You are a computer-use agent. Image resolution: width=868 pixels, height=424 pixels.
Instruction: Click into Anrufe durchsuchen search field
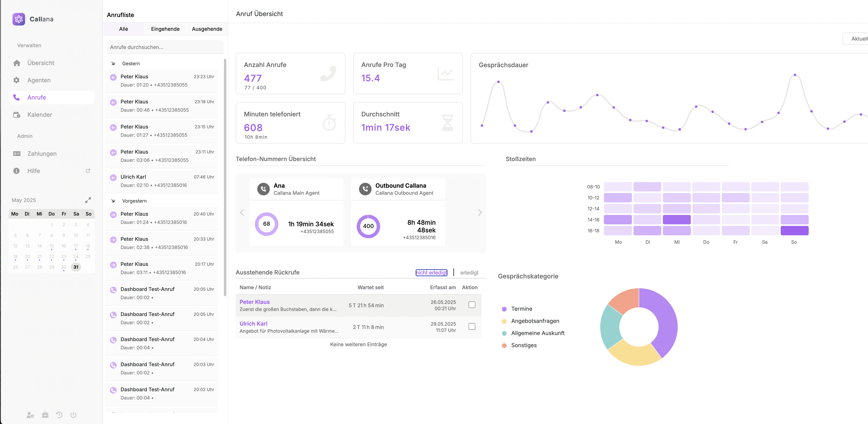(165, 47)
